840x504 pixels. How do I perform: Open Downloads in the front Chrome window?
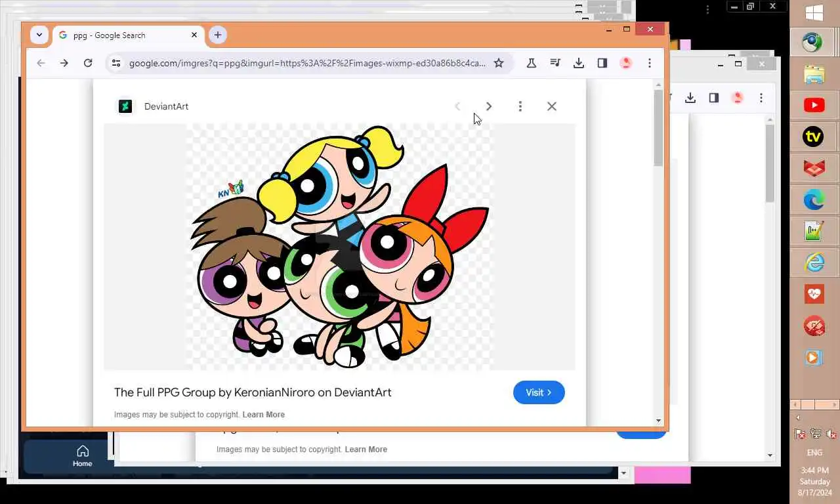point(578,63)
